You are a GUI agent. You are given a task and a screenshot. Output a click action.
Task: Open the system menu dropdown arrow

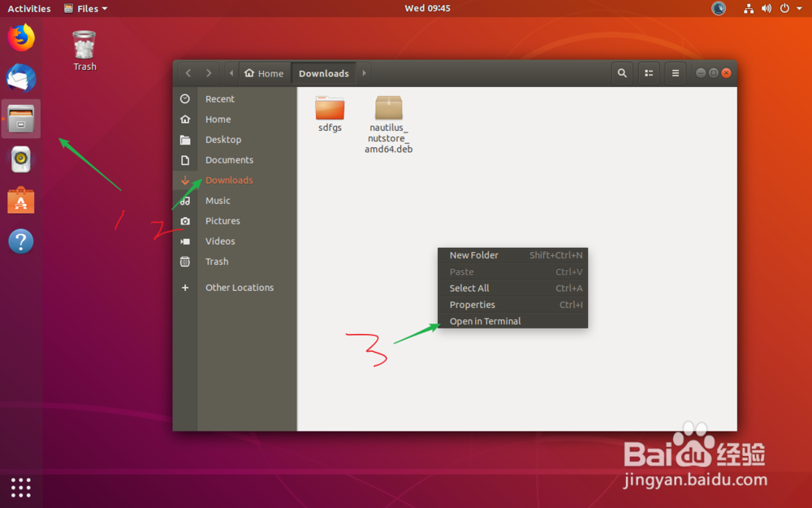[x=800, y=8]
